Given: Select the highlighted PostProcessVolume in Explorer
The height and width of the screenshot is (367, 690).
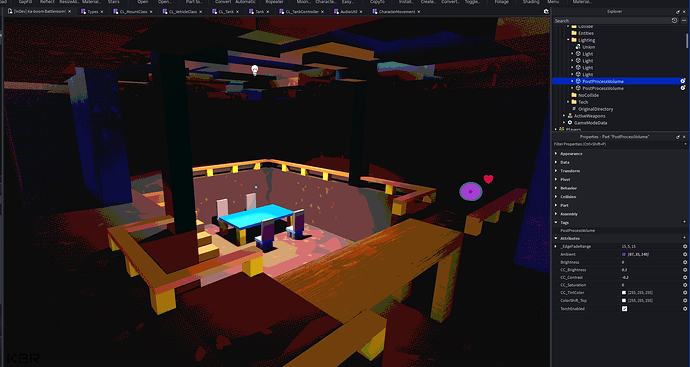Looking at the screenshot, I should [603, 81].
